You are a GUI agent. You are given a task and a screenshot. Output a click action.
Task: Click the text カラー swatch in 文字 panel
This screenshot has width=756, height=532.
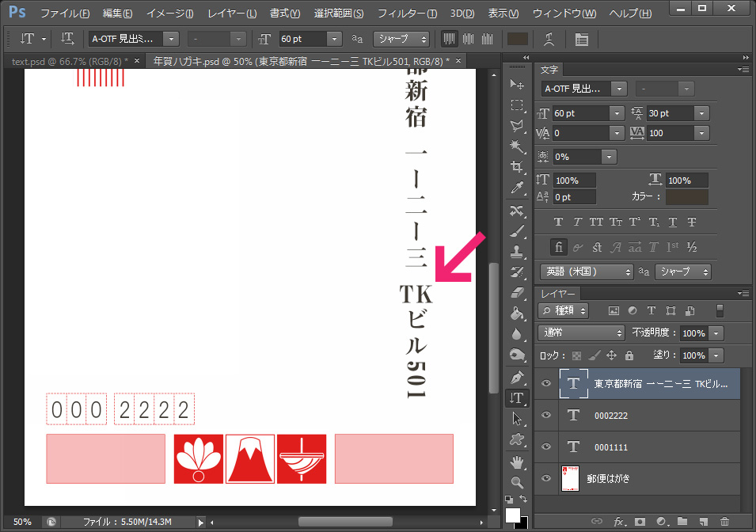click(x=686, y=196)
